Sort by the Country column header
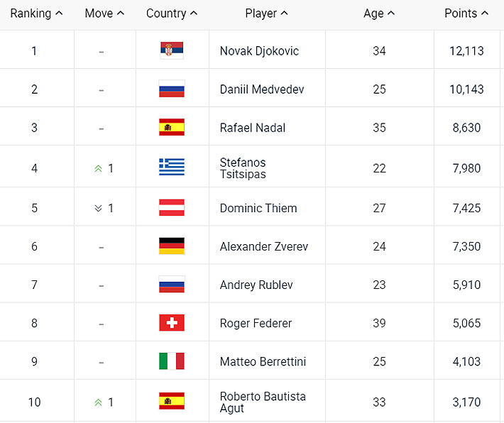504x423 pixels. click(x=172, y=13)
